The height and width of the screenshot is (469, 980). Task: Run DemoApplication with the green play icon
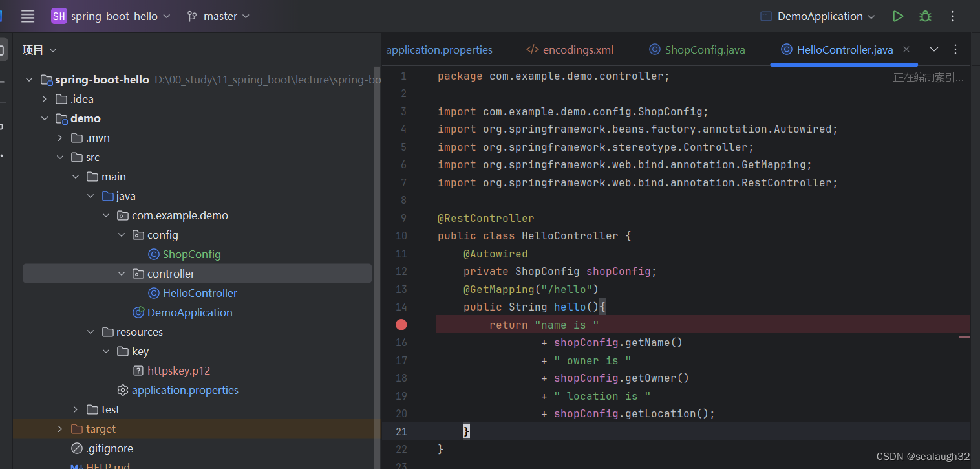[897, 16]
